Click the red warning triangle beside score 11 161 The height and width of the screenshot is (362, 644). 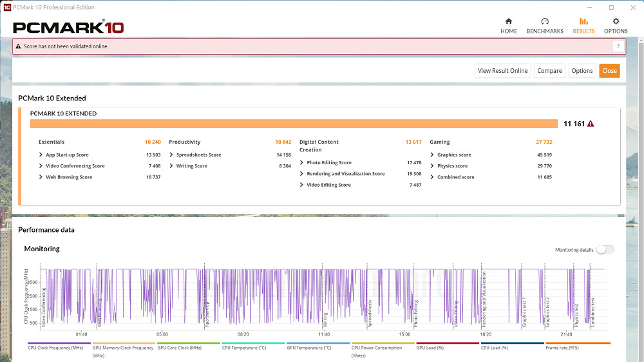[591, 124]
